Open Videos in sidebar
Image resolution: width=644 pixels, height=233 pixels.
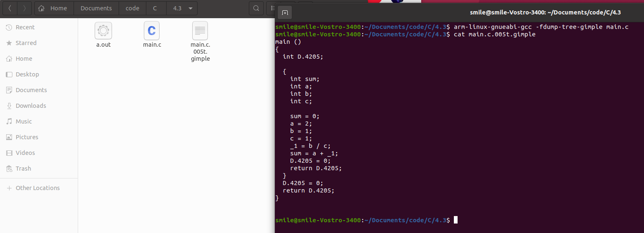click(39, 153)
